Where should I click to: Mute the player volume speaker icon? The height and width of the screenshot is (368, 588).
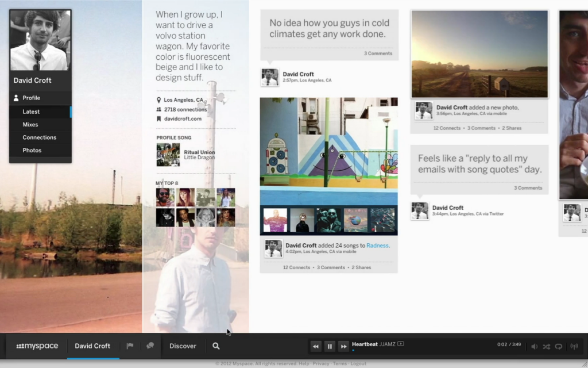[x=535, y=346]
